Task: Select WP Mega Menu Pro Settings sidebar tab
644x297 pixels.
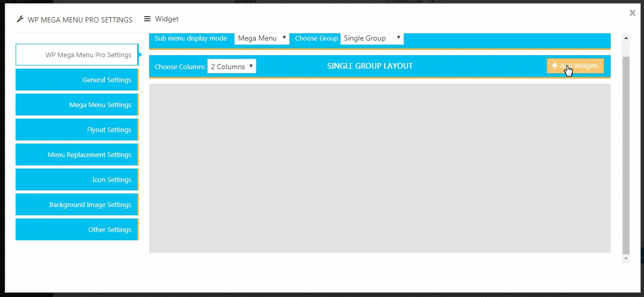Action: pyautogui.click(x=77, y=55)
